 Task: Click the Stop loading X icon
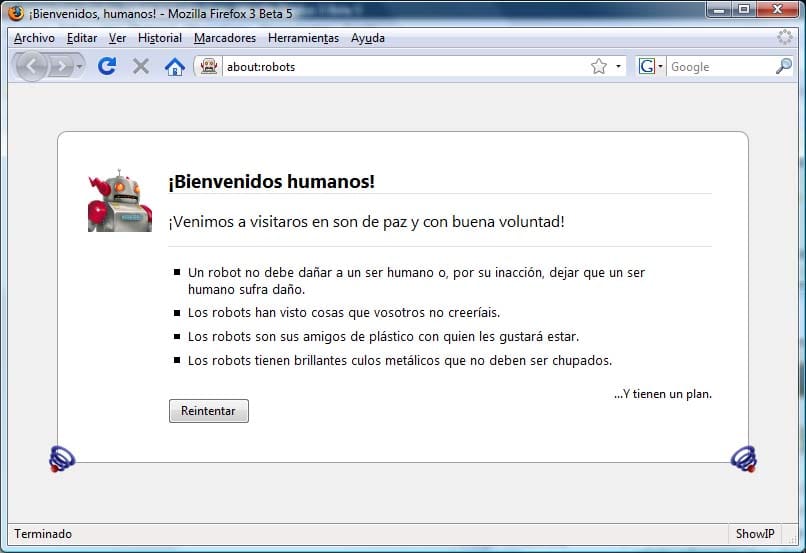pos(141,66)
